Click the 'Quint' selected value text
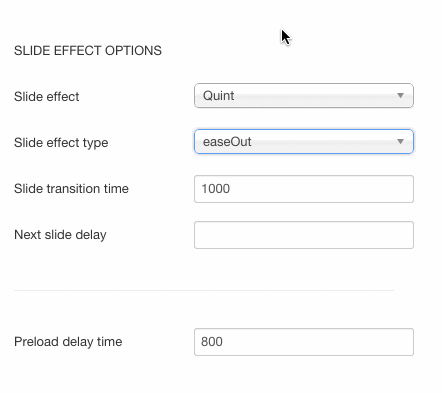Screen dimensions: 442x393 point(218,96)
